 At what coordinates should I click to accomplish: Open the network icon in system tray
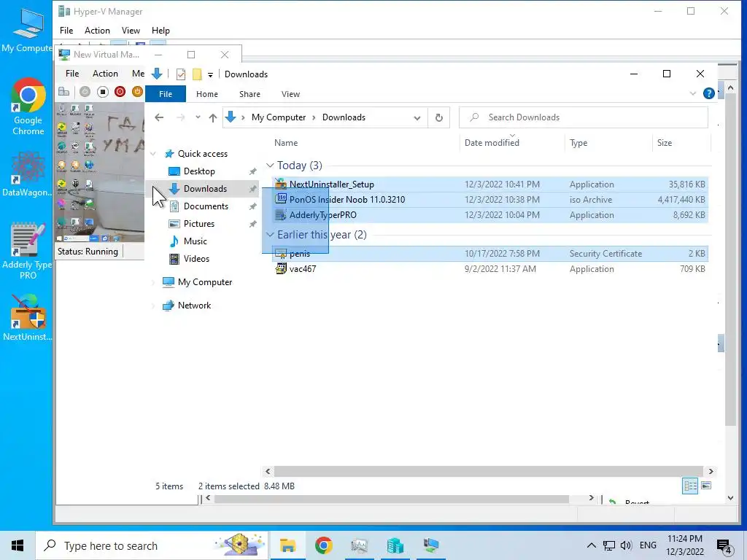[x=609, y=545]
